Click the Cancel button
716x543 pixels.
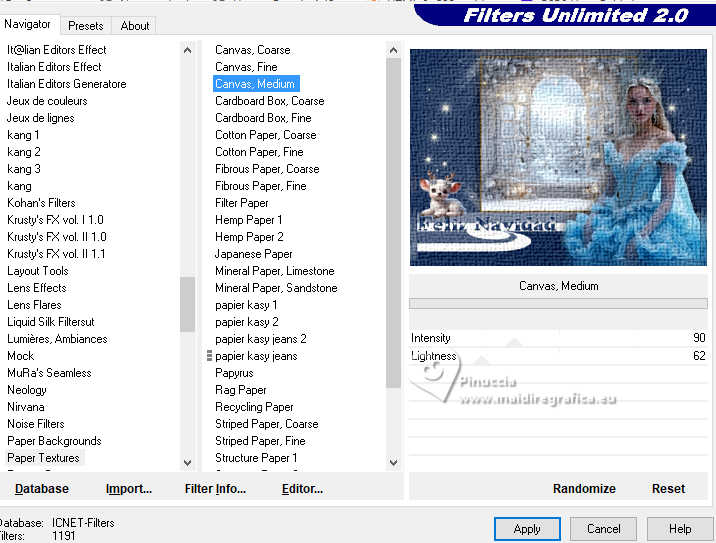tap(603, 529)
